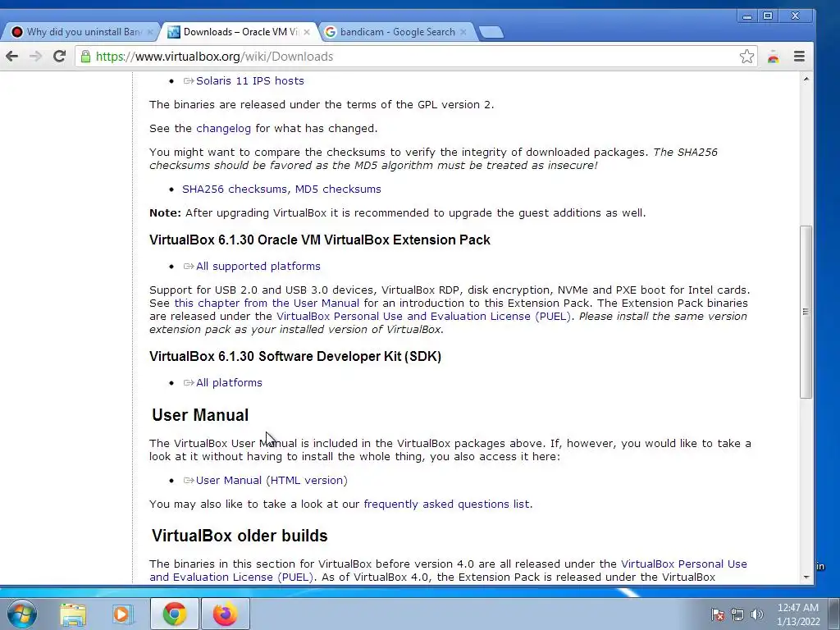This screenshot has width=840, height=630.
Task: Click the extension icon beside the star
Action: pyautogui.click(x=773, y=57)
